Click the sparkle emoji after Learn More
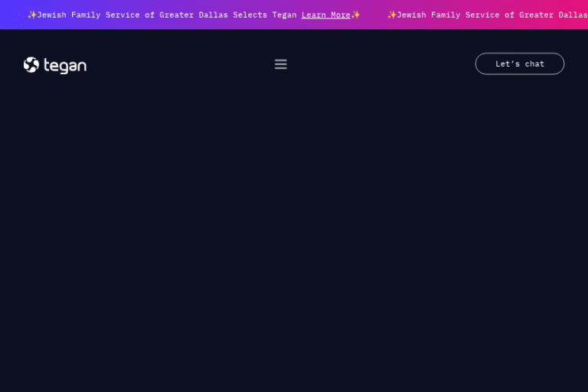The height and width of the screenshot is (392, 588). [356, 15]
